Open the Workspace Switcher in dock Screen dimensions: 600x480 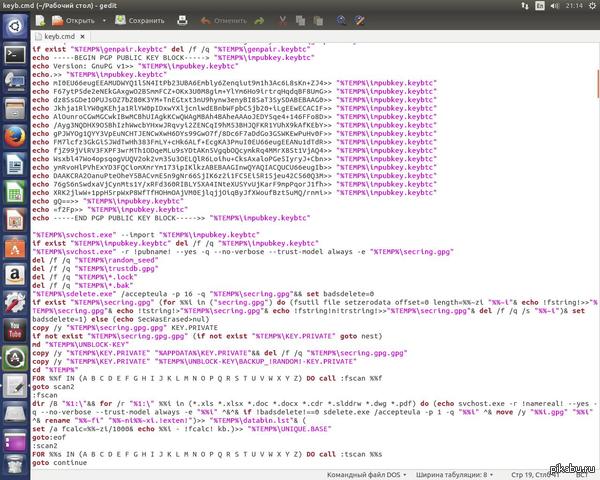click(x=15, y=441)
